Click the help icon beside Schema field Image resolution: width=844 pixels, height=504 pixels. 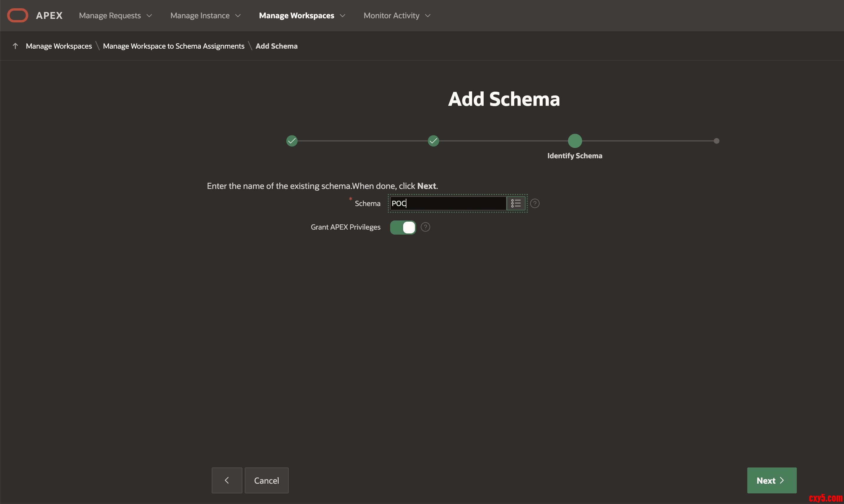[x=534, y=203]
